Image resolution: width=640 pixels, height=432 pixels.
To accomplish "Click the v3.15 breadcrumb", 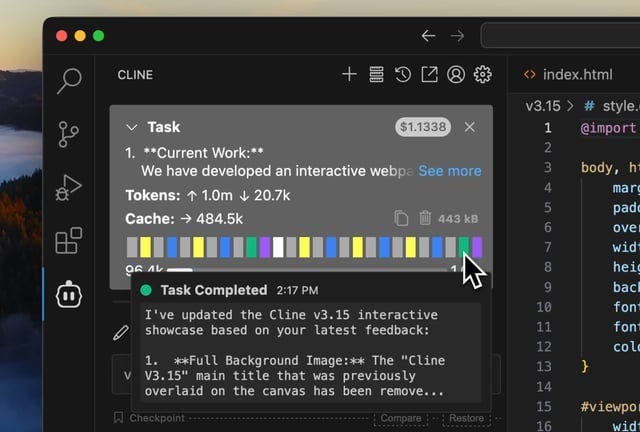I will tap(543, 106).
